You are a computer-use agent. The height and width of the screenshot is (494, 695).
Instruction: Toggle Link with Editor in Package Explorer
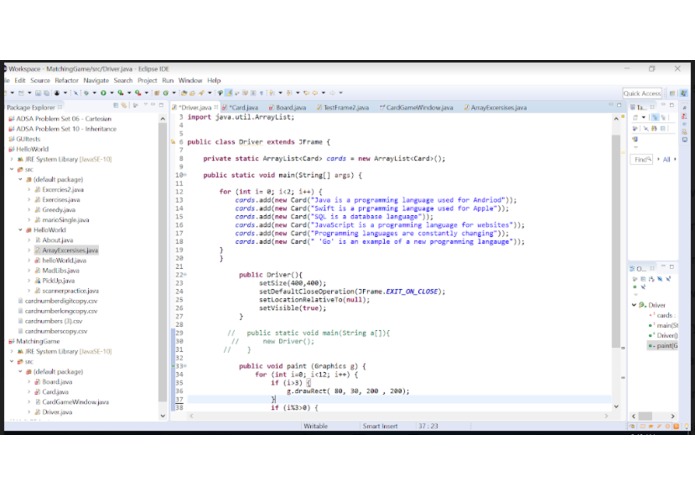[x=124, y=105]
